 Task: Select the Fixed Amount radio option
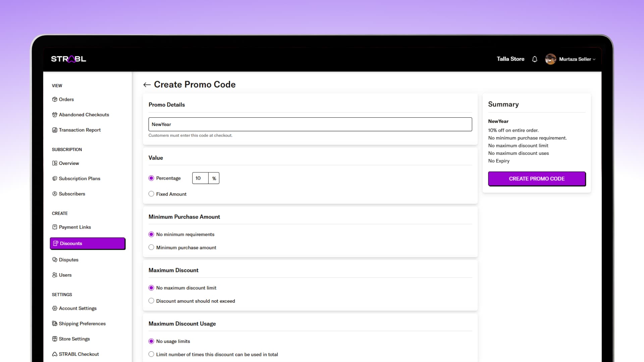(151, 194)
